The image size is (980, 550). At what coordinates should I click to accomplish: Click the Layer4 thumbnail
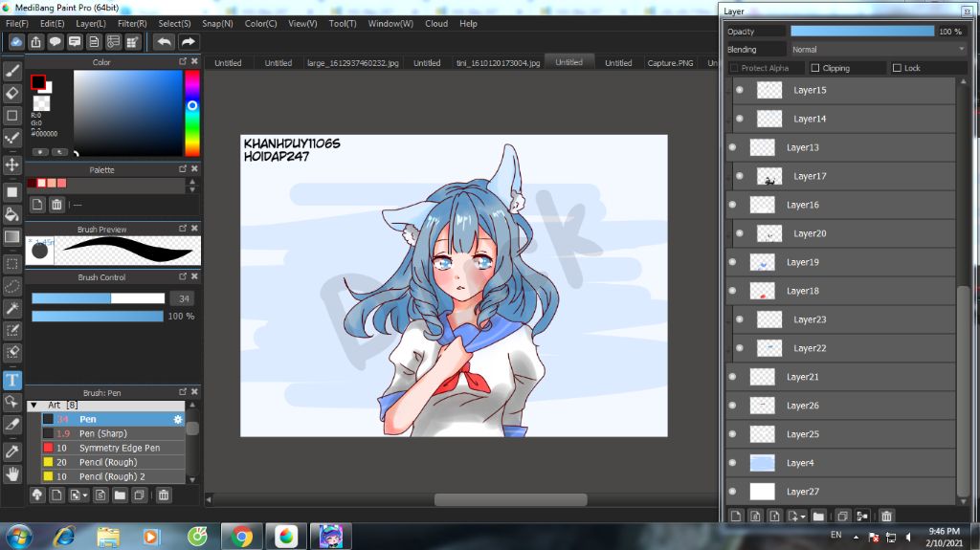pos(762,463)
